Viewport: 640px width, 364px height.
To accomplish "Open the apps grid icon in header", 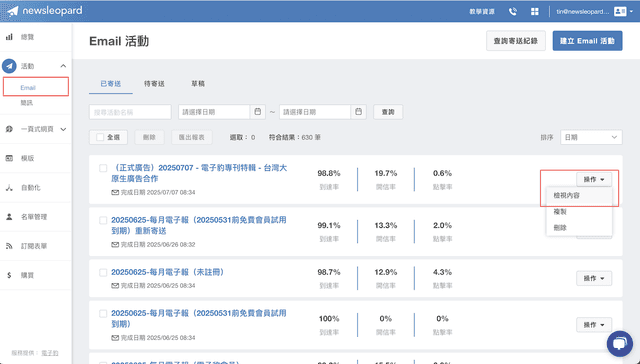I will [x=535, y=11].
